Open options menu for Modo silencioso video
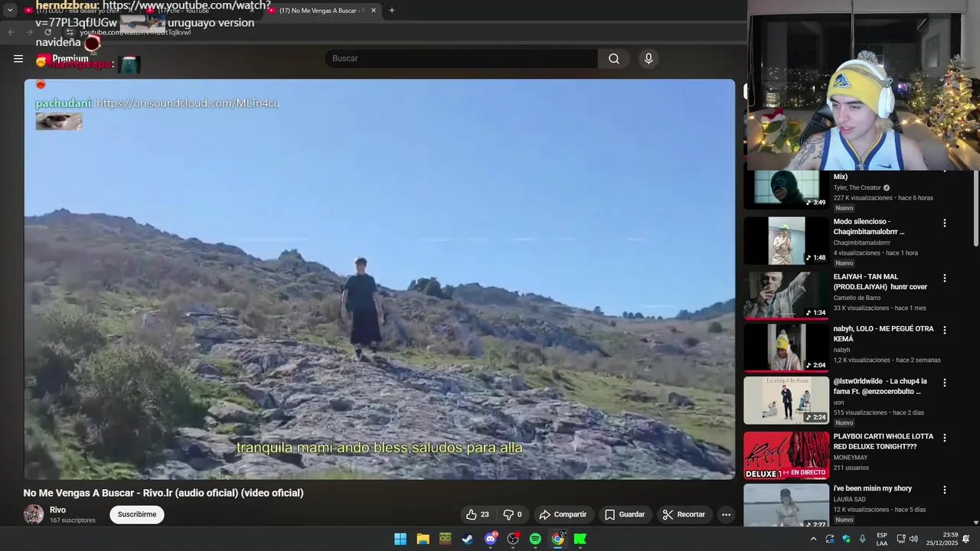Viewport: 980px width, 551px height. click(x=944, y=223)
